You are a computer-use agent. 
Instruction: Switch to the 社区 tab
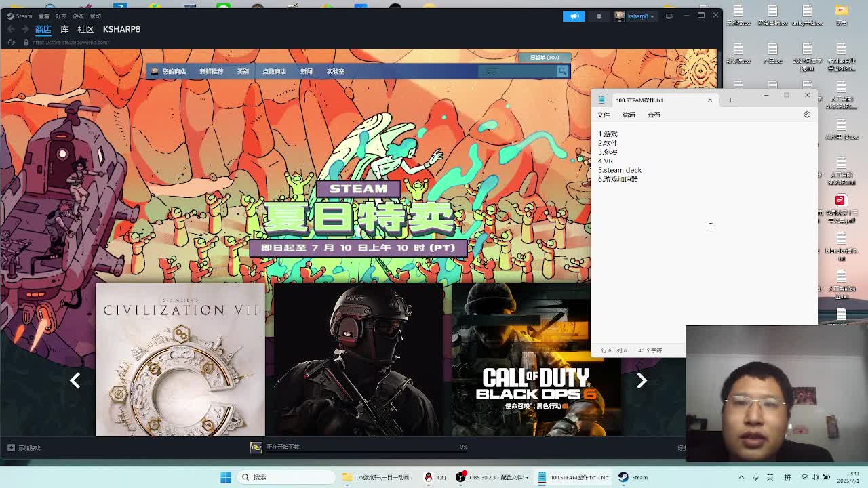click(x=85, y=29)
